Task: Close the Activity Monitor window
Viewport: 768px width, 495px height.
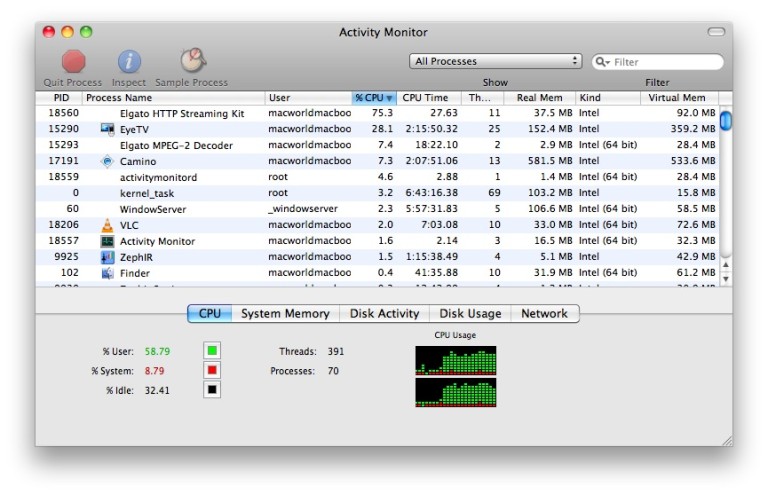Action: coord(49,32)
